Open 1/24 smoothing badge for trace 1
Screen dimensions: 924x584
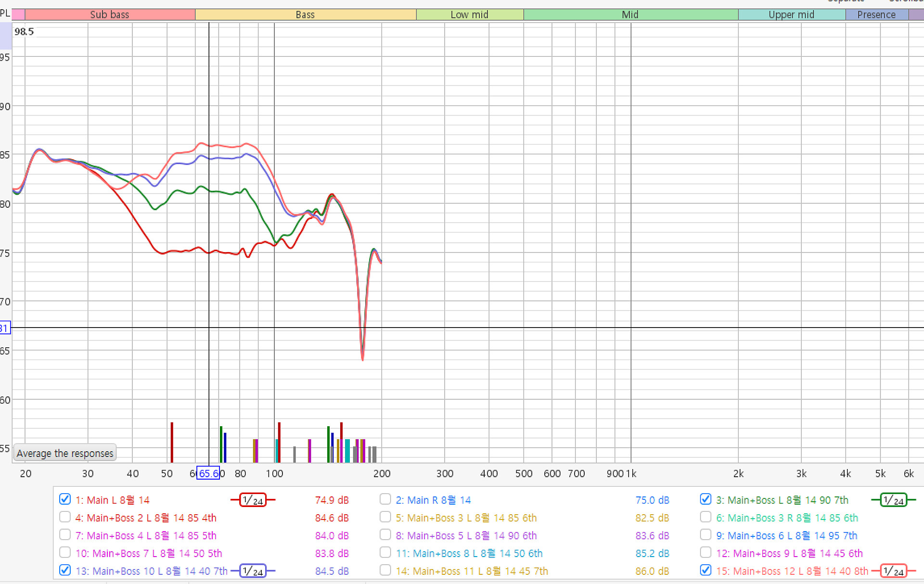click(253, 500)
